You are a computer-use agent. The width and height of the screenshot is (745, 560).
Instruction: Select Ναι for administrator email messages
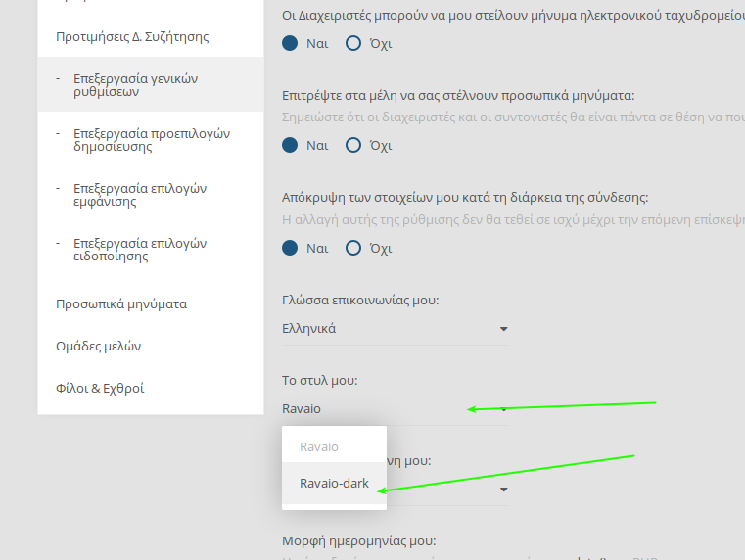(290, 43)
